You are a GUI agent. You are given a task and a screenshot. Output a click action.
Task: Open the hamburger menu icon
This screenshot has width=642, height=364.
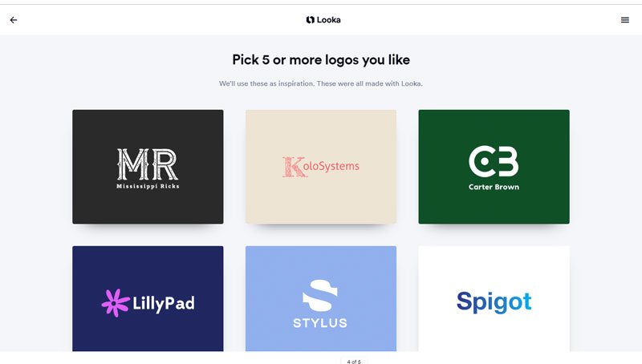625,19
